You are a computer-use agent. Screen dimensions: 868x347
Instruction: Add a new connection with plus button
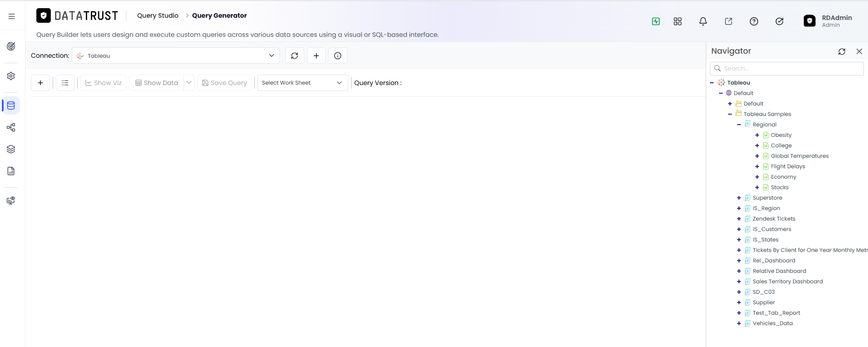click(x=316, y=55)
